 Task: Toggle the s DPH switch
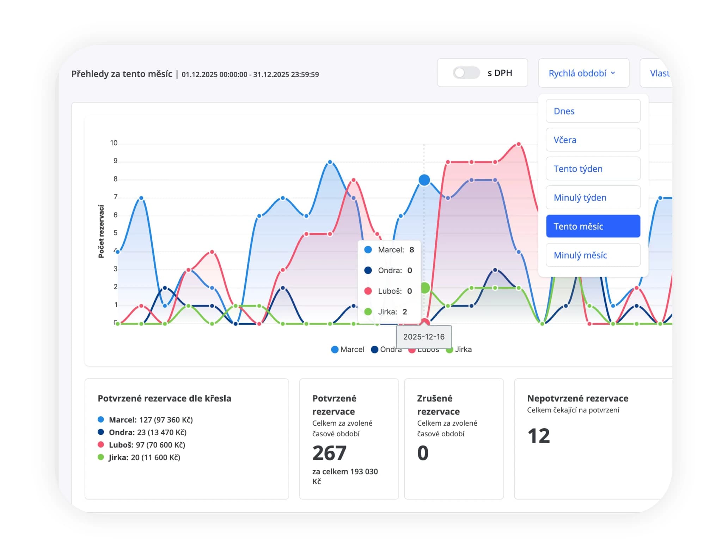pyautogui.click(x=466, y=73)
